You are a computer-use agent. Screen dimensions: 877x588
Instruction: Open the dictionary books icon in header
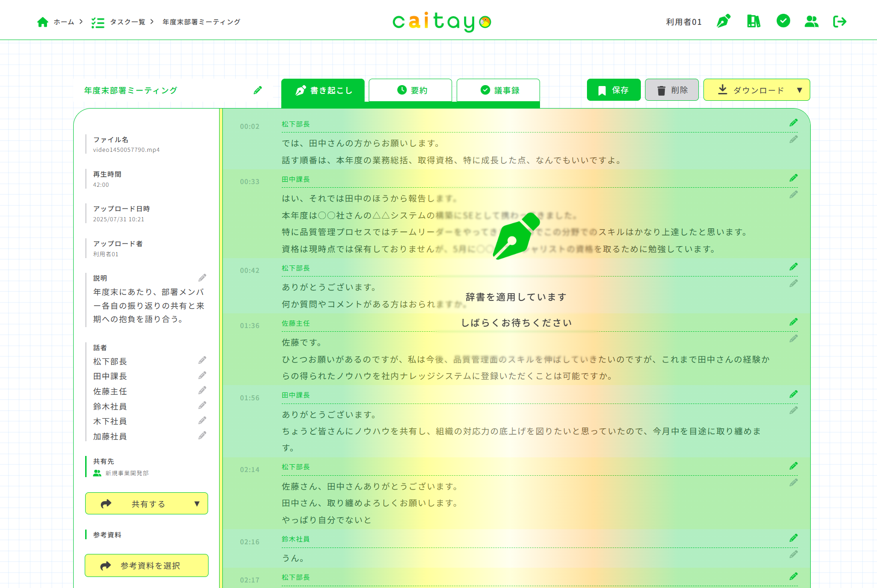(753, 21)
